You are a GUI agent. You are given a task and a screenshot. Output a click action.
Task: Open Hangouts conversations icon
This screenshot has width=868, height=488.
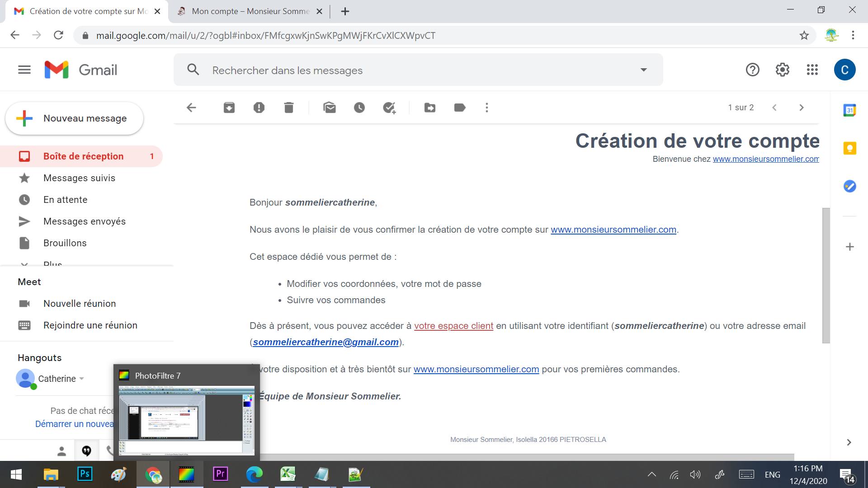point(86,451)
